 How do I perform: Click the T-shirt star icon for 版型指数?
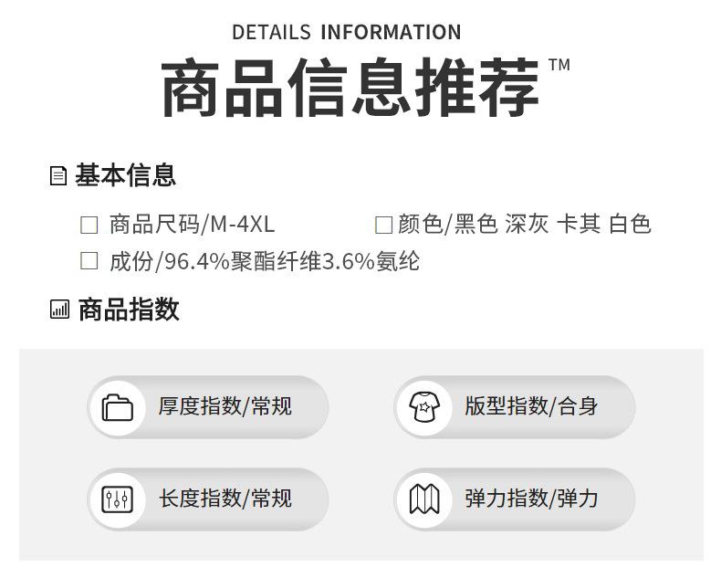pyautogui.click(x=424, y=406)
